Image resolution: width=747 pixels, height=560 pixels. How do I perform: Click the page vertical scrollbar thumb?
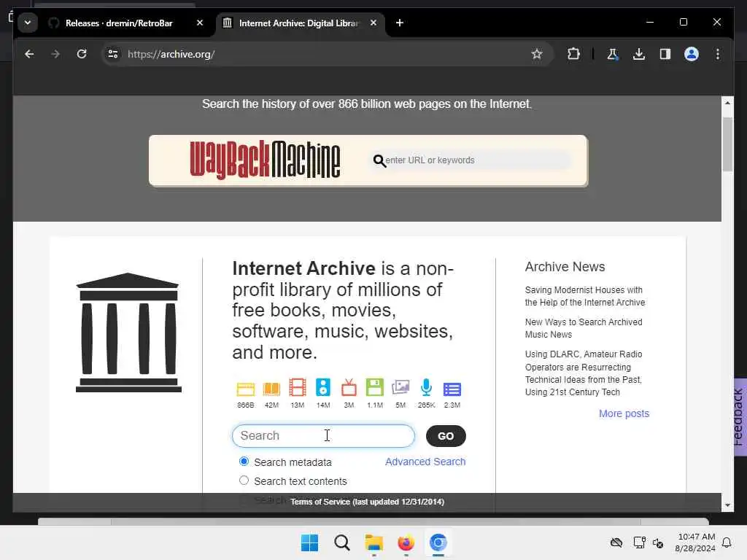(x=727, y=144)
